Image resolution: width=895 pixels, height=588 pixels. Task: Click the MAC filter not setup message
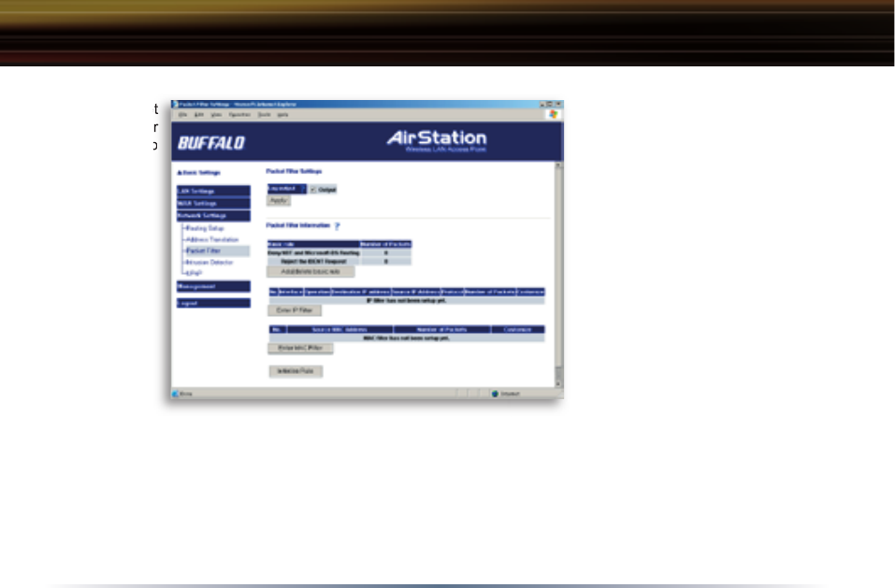[x=407, y=338]
